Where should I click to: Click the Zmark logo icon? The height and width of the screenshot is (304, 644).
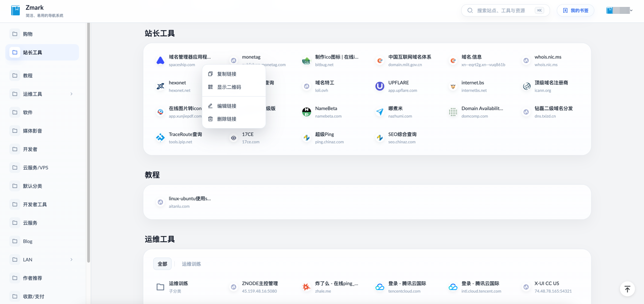(16, 10)
